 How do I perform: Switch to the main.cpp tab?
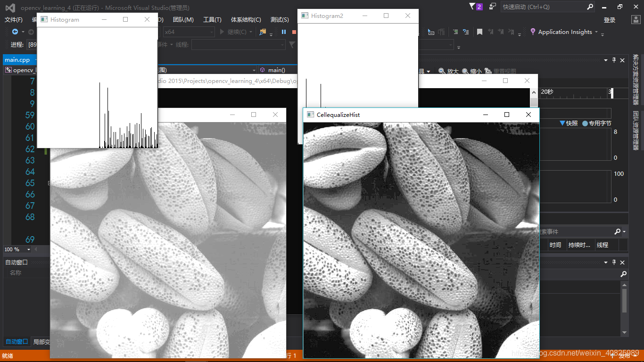(17, 60)
